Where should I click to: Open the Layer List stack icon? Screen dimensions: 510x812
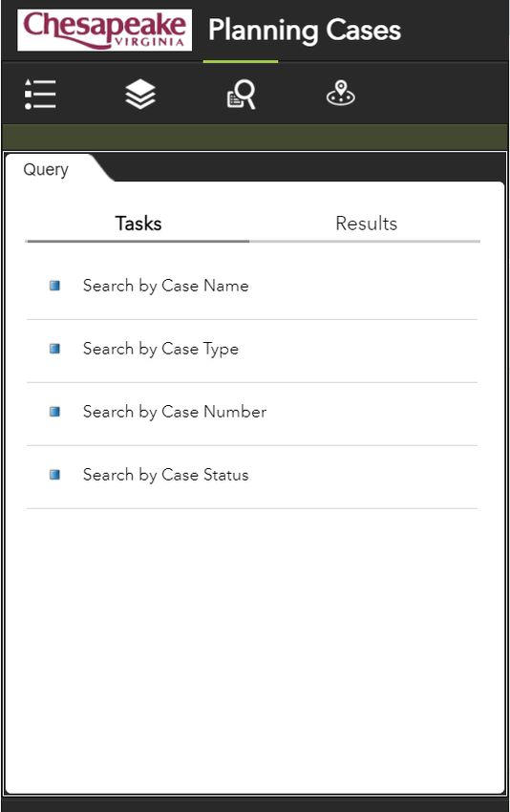click(x=140, y=95)
